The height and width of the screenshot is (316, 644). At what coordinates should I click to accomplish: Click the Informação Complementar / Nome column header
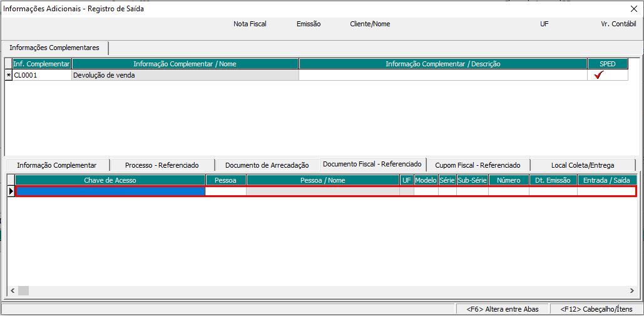click(x=185, y=64)
